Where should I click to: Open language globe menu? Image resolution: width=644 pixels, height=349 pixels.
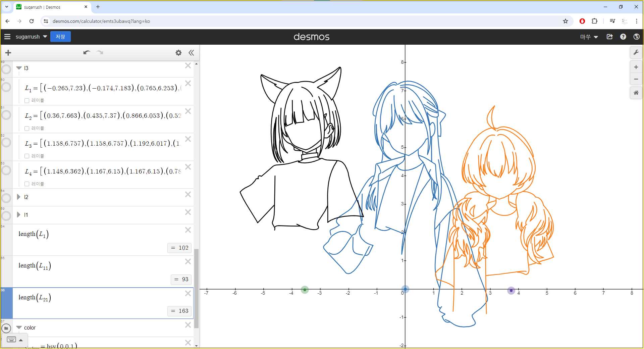coord(636,37)
